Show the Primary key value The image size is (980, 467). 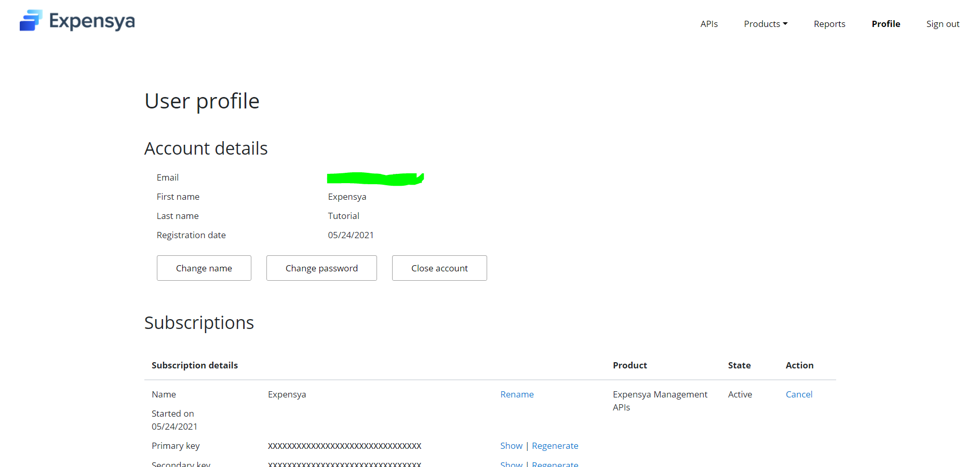[511, 446]
